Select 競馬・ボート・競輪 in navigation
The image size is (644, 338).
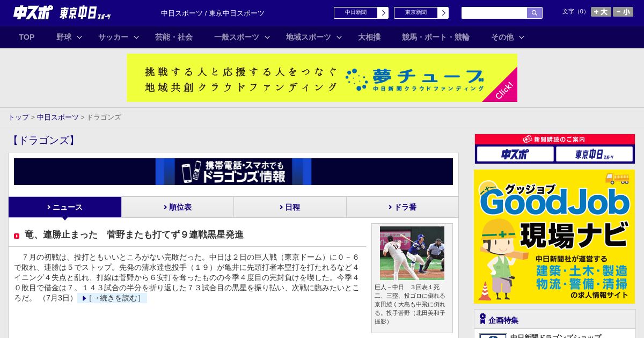[436, 37]
